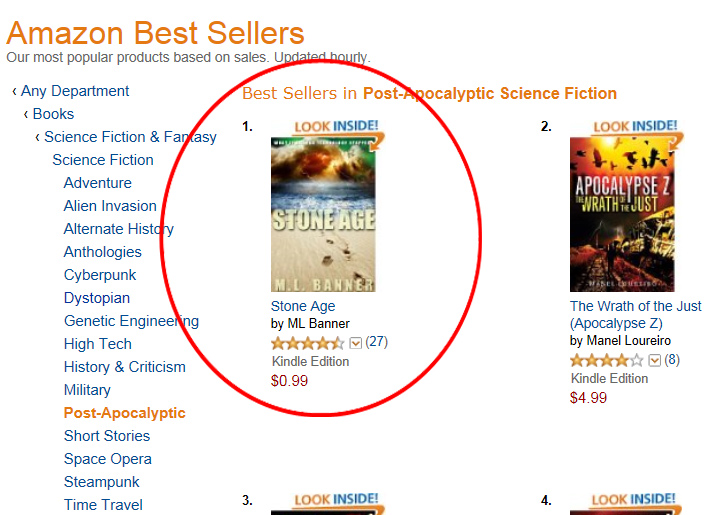Open the star rating for Stone Age
The image size is (719, 515).
pos(308,343)
